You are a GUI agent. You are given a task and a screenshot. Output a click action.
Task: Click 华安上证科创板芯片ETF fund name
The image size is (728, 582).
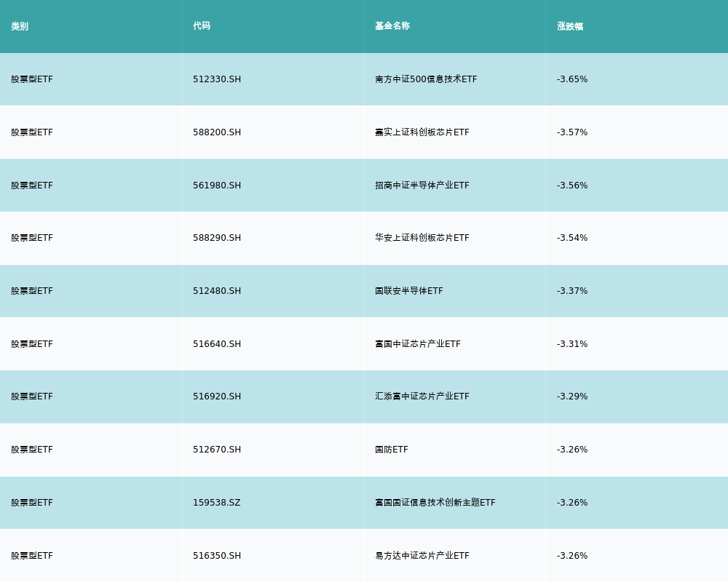[x=422, y=238]
